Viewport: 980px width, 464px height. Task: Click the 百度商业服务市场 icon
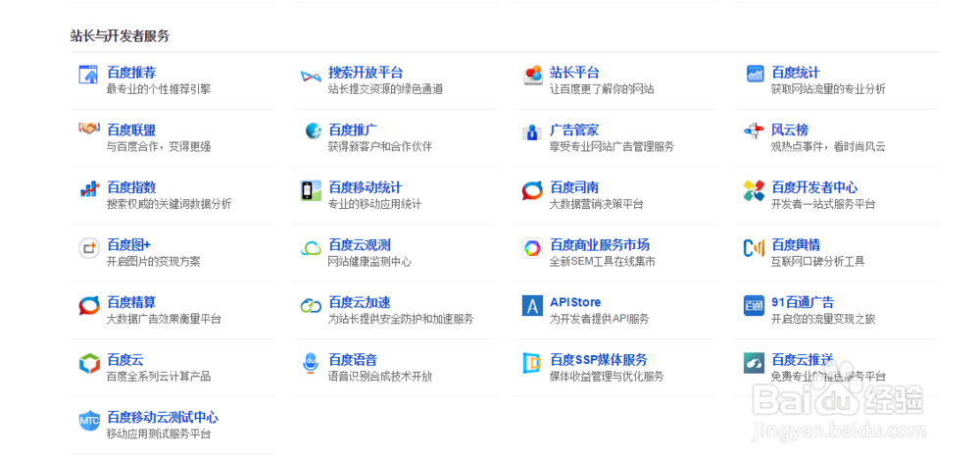point(532,248)
